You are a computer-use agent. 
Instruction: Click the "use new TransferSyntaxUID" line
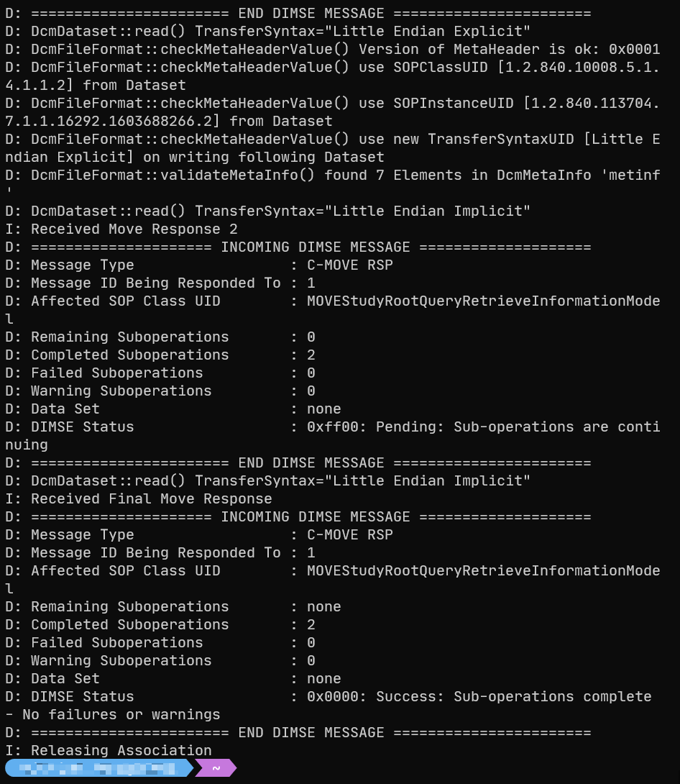pos(332,139)
